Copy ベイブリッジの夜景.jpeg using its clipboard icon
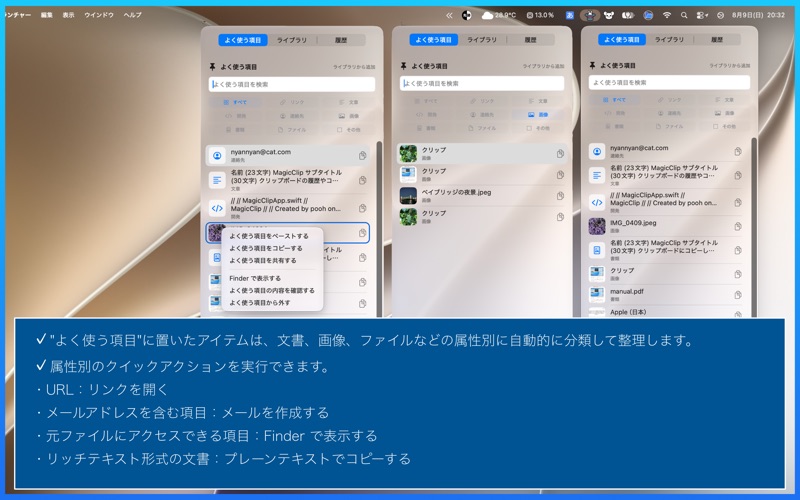 tap(560, 196)
